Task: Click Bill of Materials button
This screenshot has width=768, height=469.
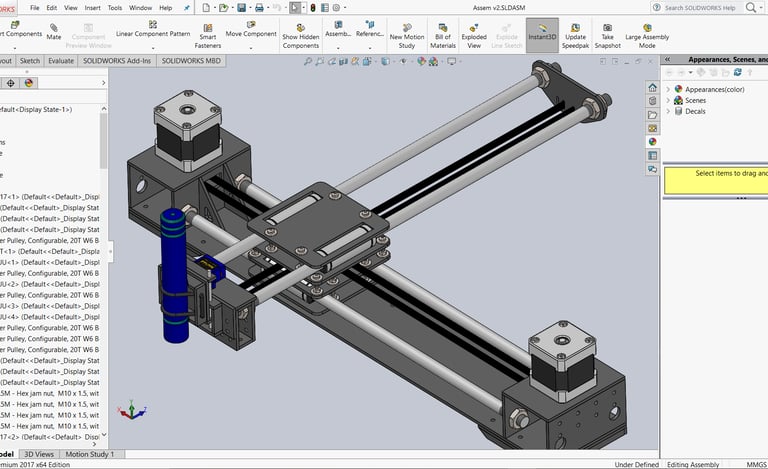Action: tap(443, 36)
